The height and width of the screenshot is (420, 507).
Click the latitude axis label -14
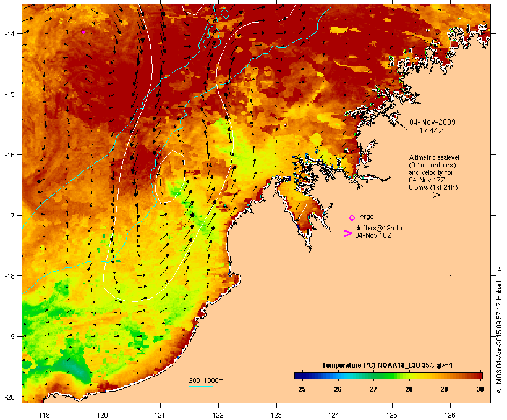tap(9, 33)
